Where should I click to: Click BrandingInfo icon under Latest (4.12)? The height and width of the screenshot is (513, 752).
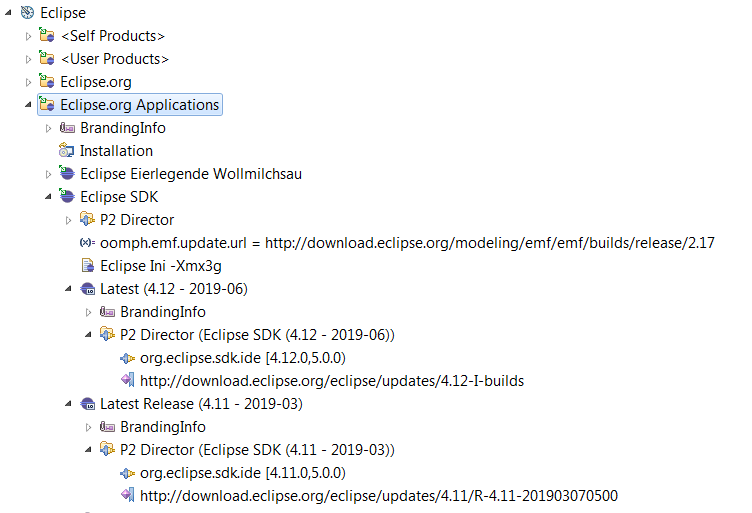[107, 312]
